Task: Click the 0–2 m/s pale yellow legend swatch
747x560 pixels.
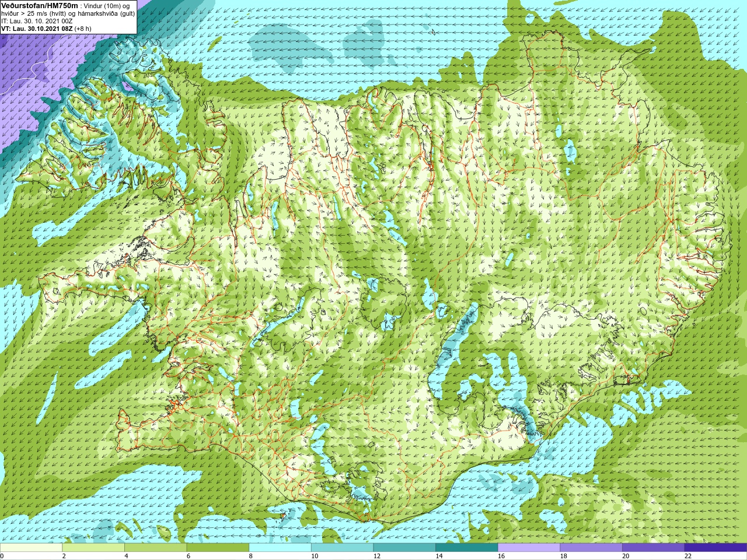Action: 31,548
